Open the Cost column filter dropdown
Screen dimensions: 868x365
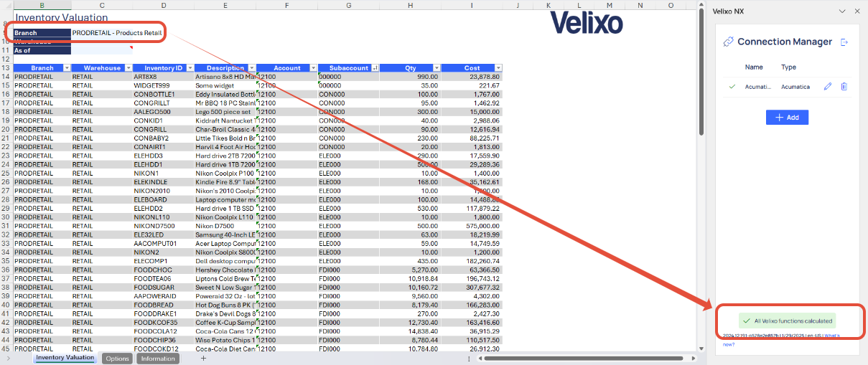click(498, 68)
